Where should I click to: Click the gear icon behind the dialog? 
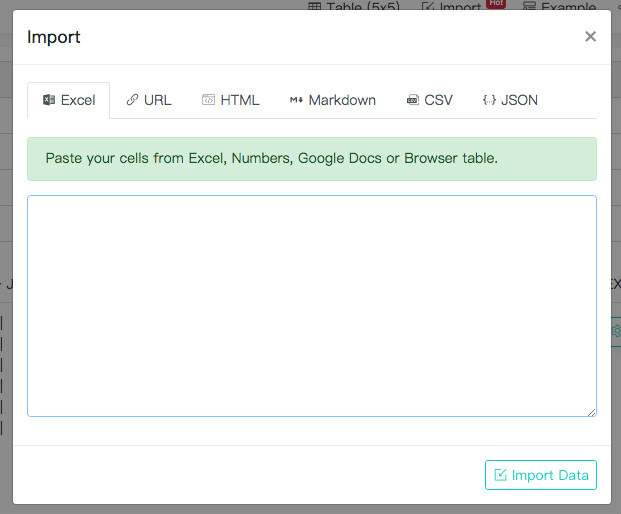click(616, 331)
